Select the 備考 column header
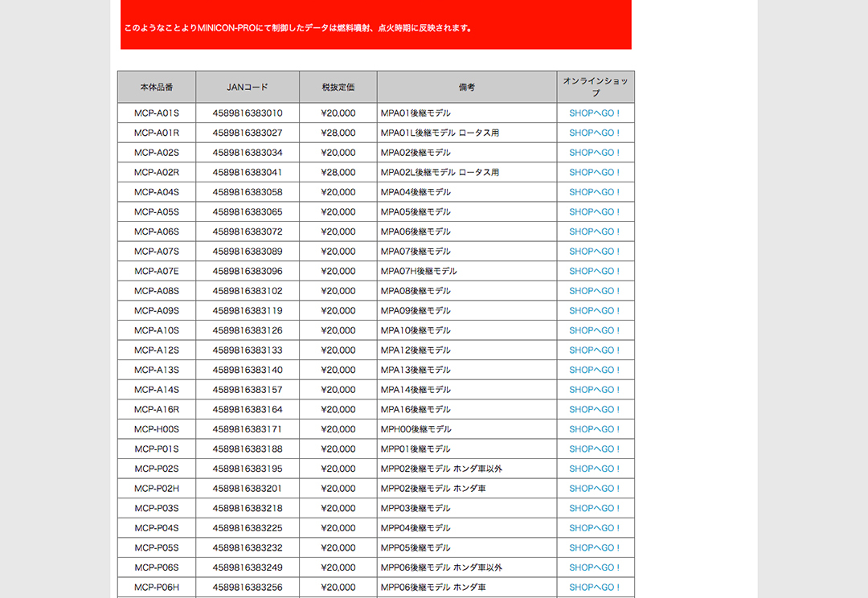The height and width of the screenshot is (598, 868). [x=467, y=87]
